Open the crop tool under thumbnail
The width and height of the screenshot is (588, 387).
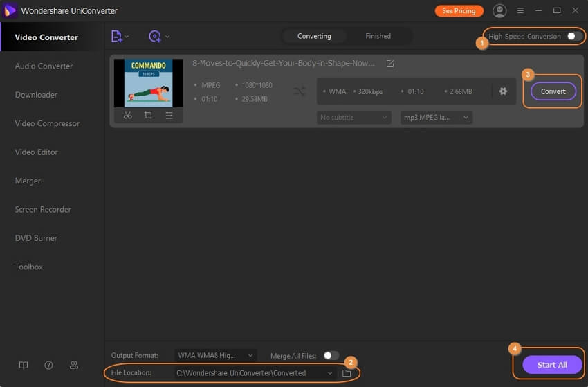(149, 116)
